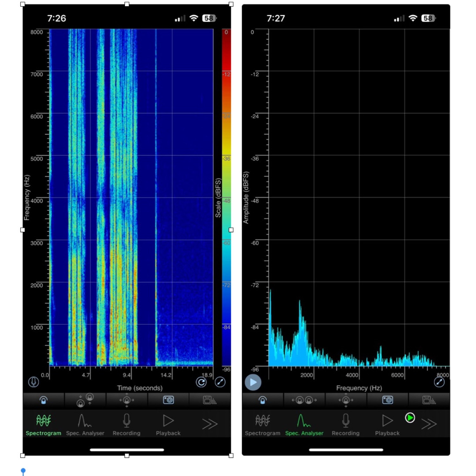The image size is (476, 476).
Task: Click cellular signal bars in left screenshot
Action: tap(180, 18)
